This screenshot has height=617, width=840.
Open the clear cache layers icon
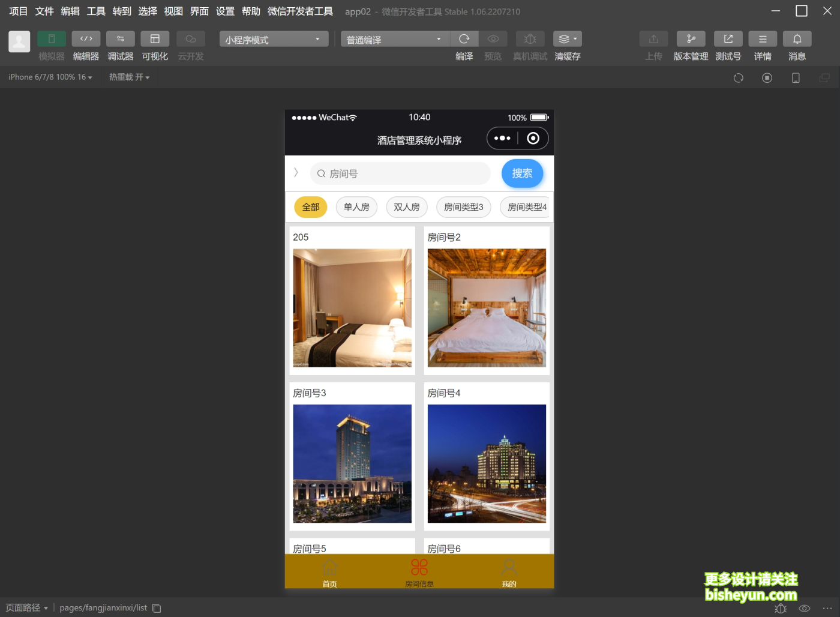[x=567, y=39]
